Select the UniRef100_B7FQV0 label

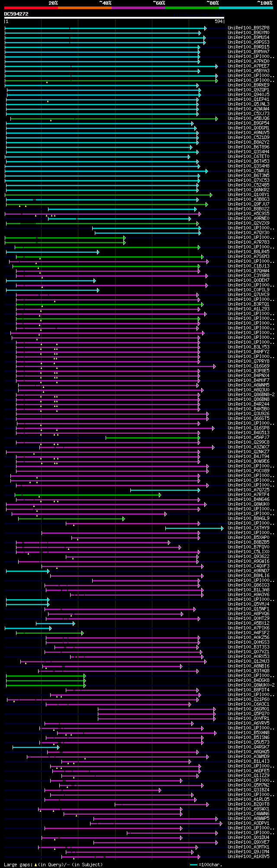click(248, 547)
